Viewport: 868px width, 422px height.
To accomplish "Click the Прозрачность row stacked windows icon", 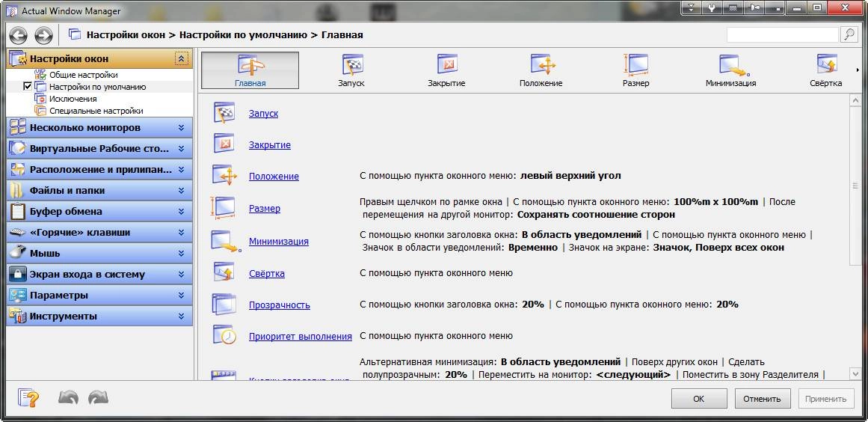I will [225, 304].
